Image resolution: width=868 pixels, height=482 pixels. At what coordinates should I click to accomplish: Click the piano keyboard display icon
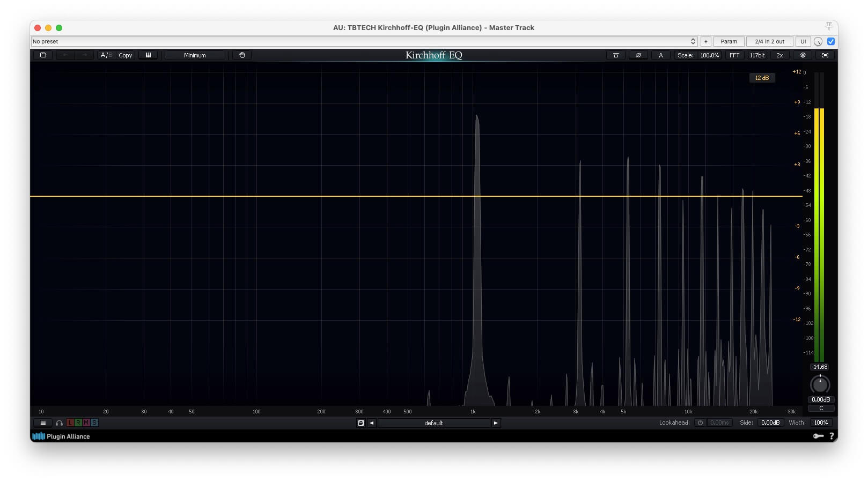148,55
